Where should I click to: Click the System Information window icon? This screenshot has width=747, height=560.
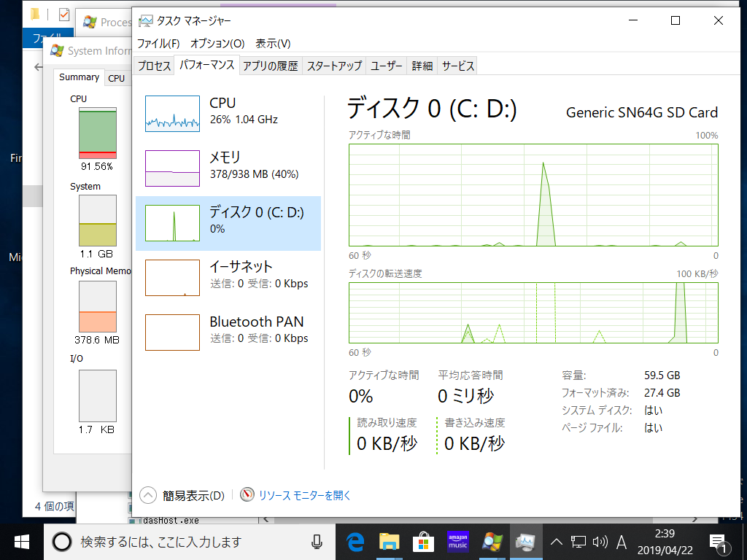coord(57,50)
